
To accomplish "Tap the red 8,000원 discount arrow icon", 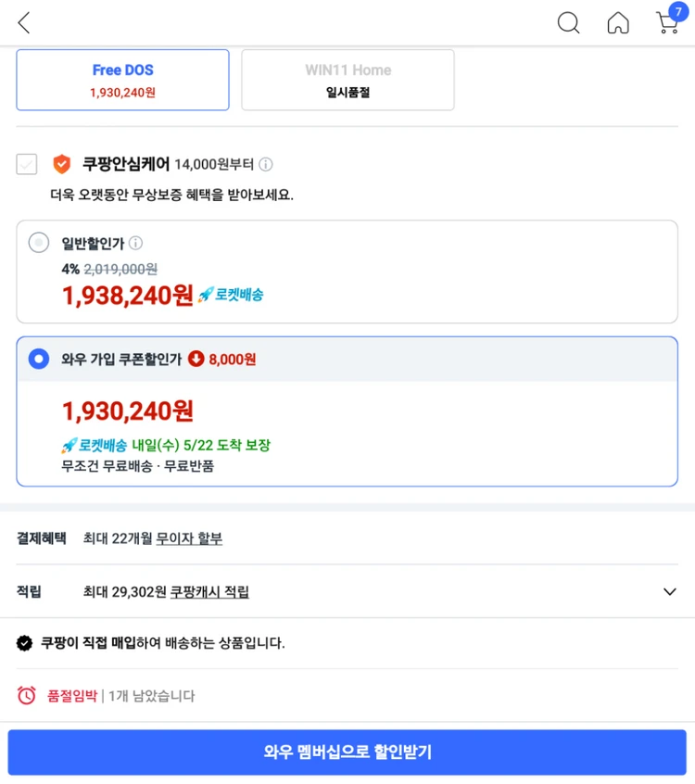I will click(196, 359).
